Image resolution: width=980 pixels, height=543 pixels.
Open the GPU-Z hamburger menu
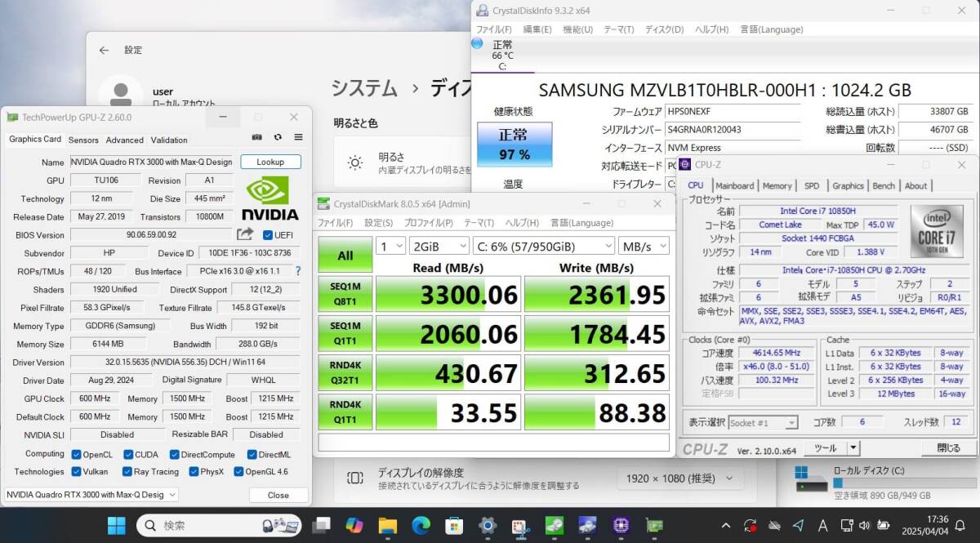click(x=298, y=137)
